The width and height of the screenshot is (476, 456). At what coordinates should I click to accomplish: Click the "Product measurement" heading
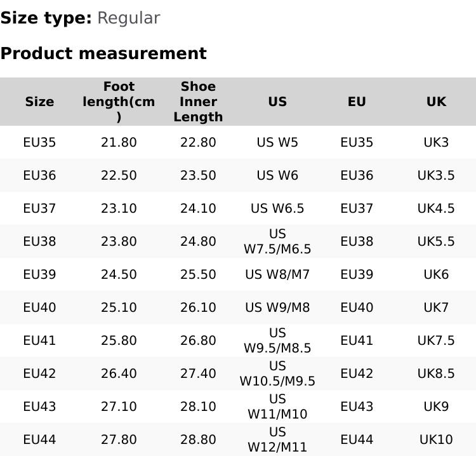pos(103,53)
